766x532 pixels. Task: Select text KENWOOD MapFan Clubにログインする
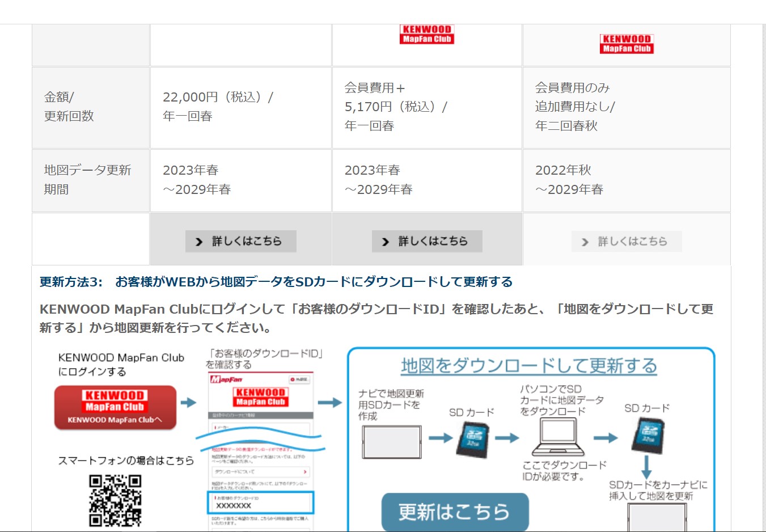[x=121, y=365]
